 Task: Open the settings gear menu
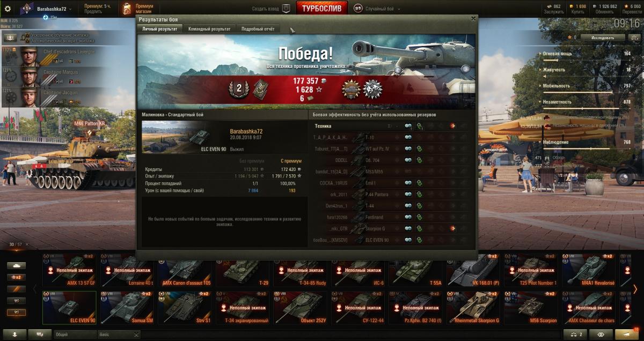pyautogui.click(x=8, y=9)
